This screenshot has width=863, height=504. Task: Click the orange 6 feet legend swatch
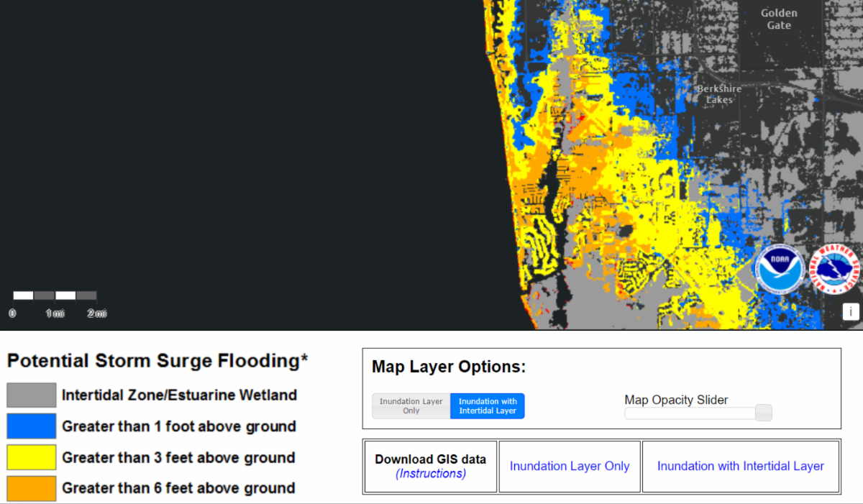[x=32, y=488]
